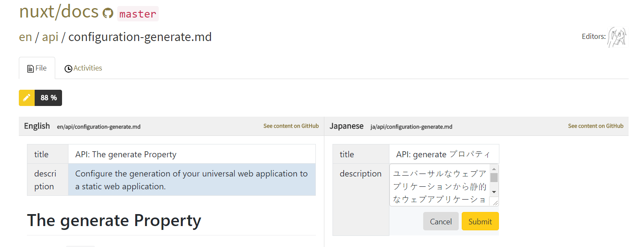The width and height of the screenshot is (644, 247).
Task: Select the highlighted English description text
Action: [x=192, y=179]
